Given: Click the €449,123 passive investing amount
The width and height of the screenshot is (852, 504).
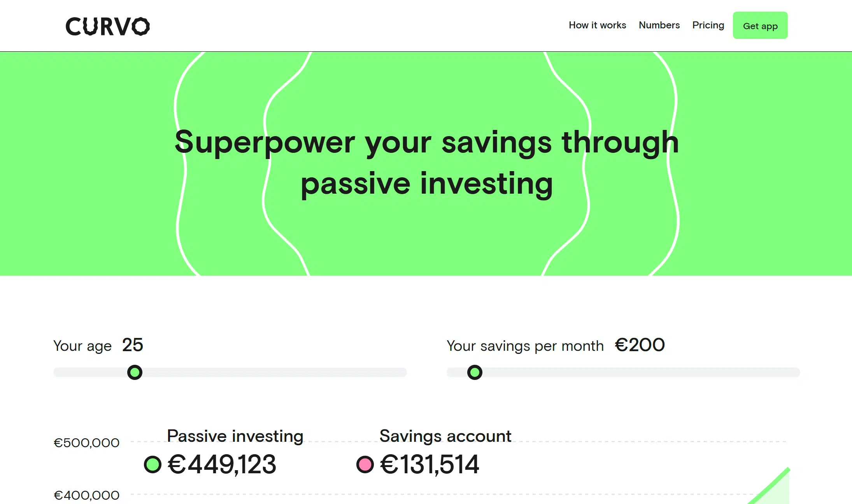Looking at the screenshot, I should click(222, 464).
